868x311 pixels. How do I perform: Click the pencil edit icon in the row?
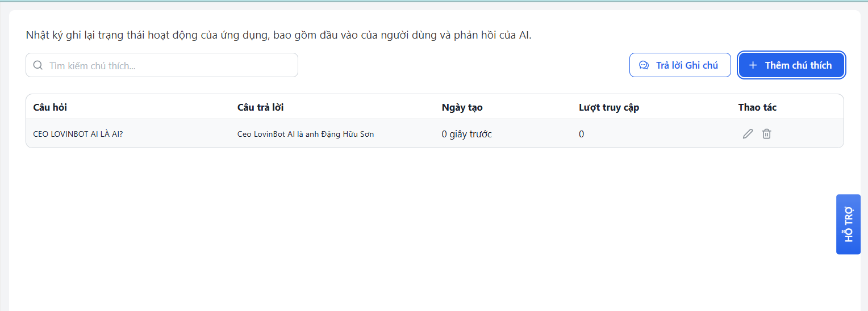pos(748,134)
